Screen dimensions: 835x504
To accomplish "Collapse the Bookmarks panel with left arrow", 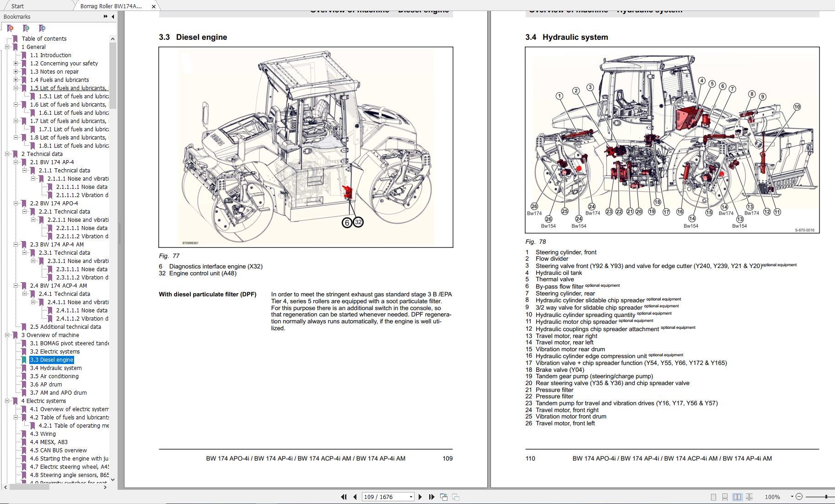I will tap(113, 16).
